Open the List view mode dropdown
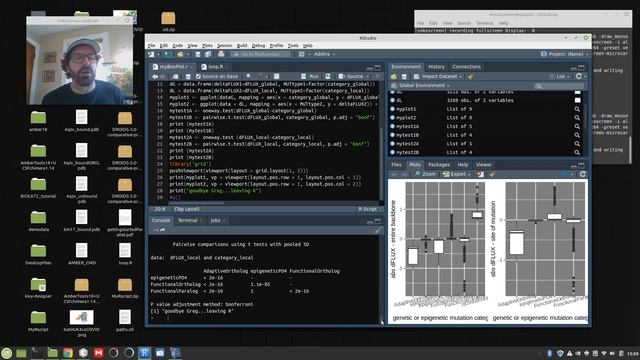Screen dimensions: 640x360 click(x=560, y=76)
